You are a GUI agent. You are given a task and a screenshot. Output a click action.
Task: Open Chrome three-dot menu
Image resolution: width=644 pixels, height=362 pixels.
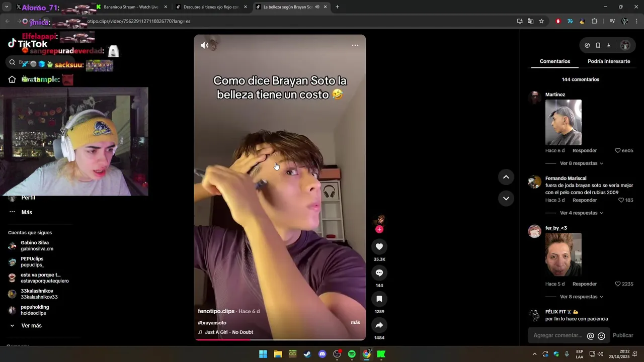point(637,21)
